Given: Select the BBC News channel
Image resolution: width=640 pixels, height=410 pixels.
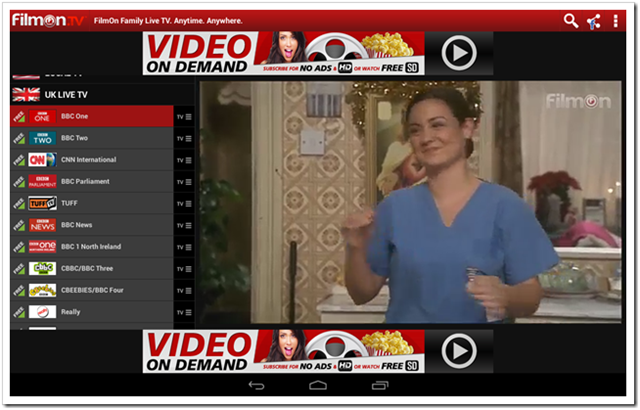Looking at the screenshot, I should pos(92,225).
